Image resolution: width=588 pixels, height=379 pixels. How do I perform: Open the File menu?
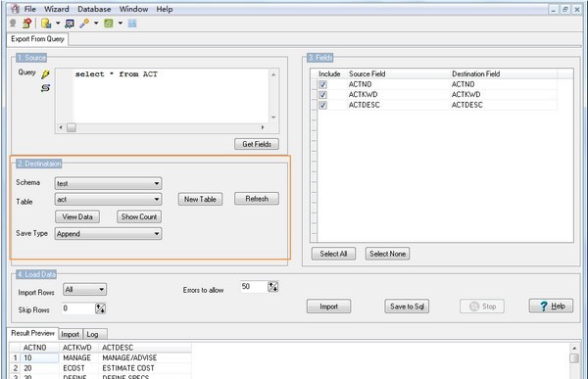tap(30, 9)
